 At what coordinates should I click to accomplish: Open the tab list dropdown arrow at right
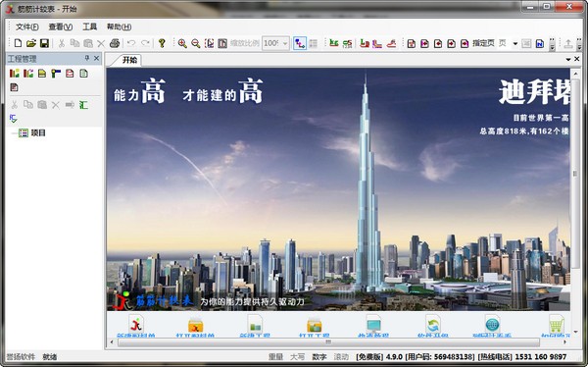click(x=568, y=59)
